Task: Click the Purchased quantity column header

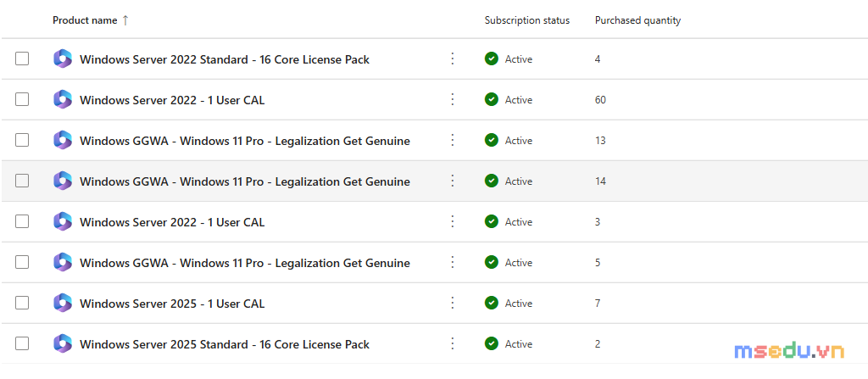Action: coord(637,20)
